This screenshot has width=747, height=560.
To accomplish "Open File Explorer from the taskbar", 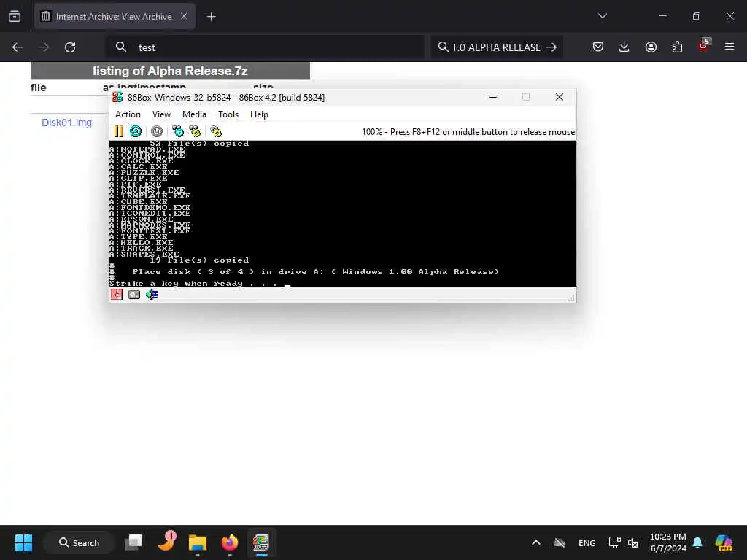I will click(x=197, y=542).
